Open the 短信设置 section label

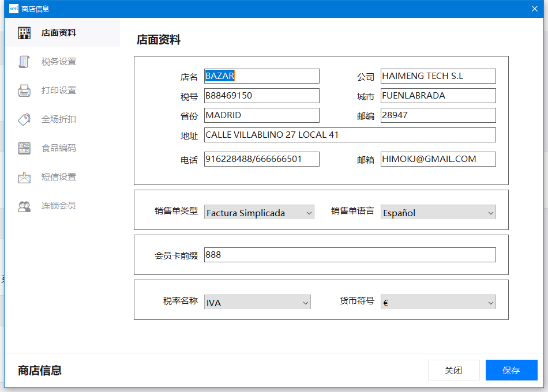[59, 177]
